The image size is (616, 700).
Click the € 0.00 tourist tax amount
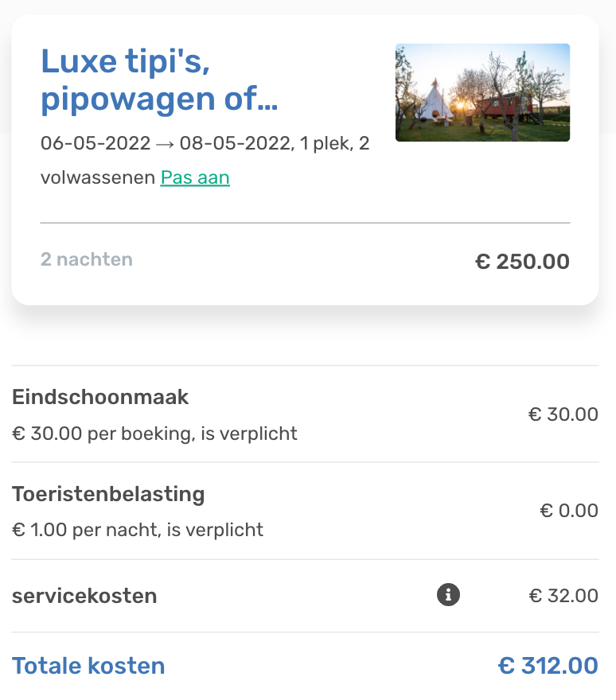[x=569, y=511]
